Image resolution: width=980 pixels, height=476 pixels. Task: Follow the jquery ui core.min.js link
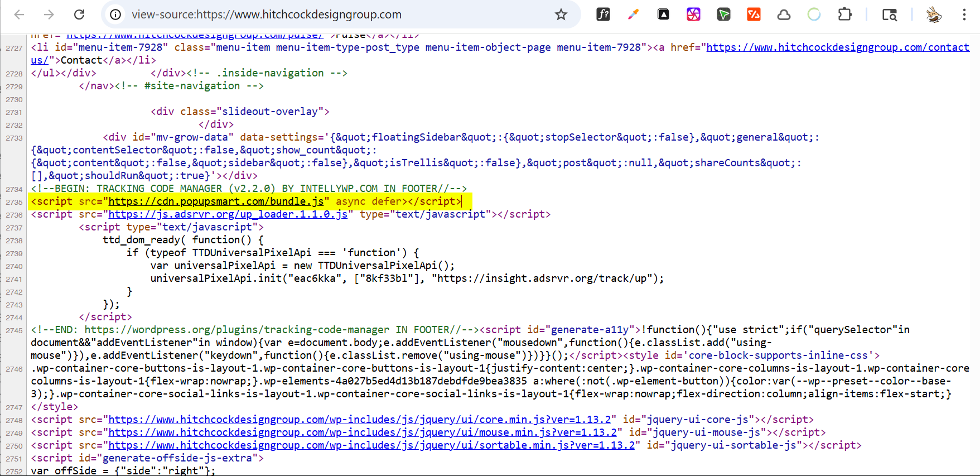click(x=362, y=420)
